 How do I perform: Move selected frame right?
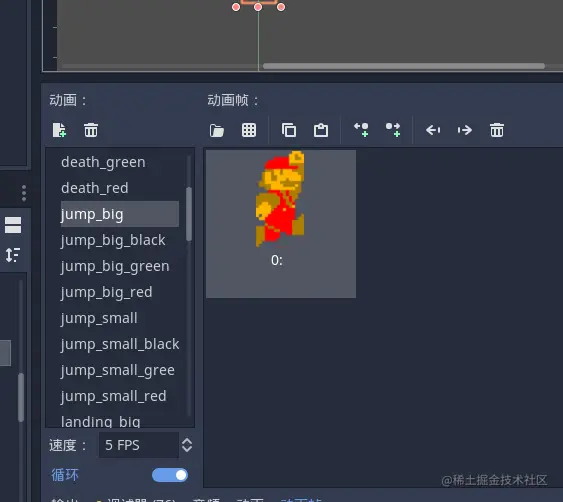pos(465,130)
